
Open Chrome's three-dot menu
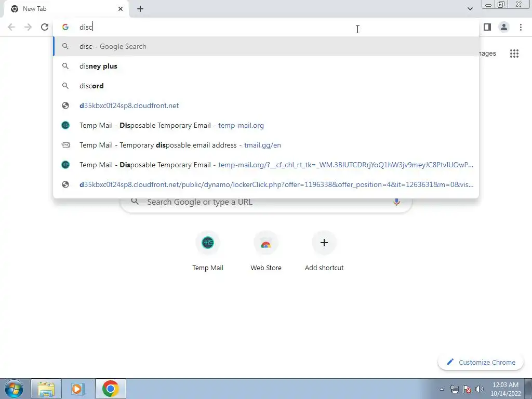click(x=521, y=27)
